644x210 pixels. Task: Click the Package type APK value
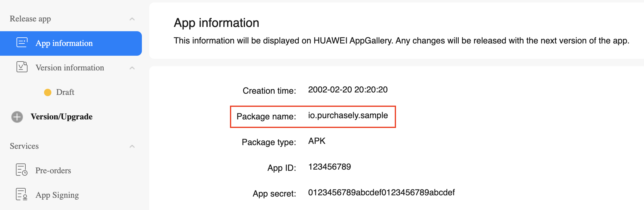pos(316,141)
